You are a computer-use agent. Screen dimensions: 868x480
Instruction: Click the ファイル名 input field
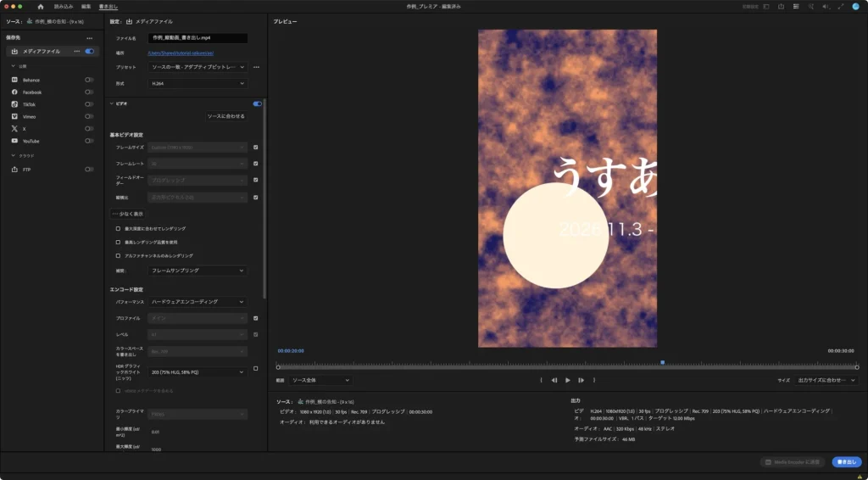tap(198, 37)
